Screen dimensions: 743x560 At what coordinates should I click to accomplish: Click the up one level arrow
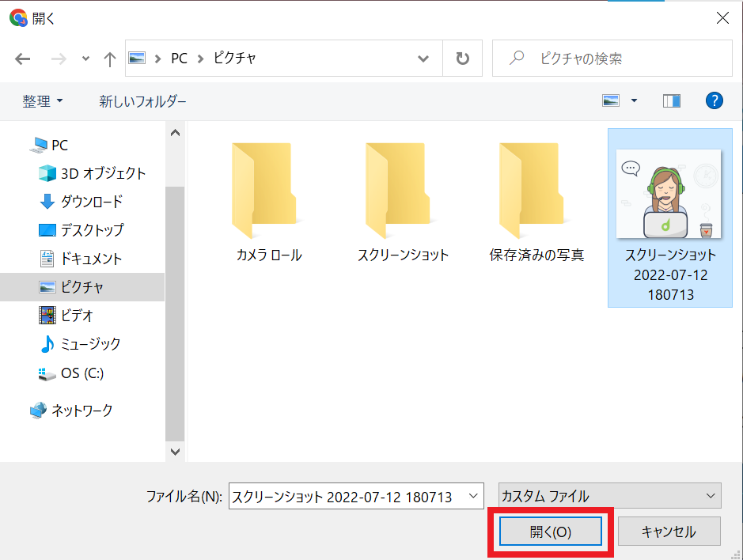pos(110,59)
